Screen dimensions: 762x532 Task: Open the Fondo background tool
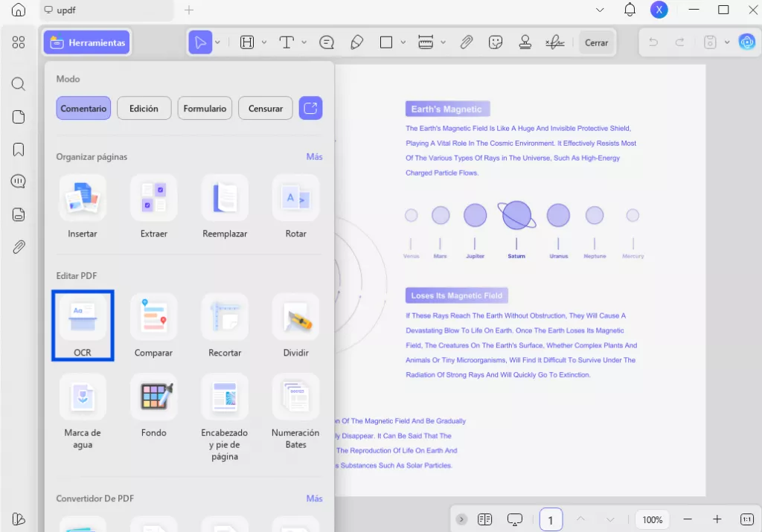tap(153, 406)
